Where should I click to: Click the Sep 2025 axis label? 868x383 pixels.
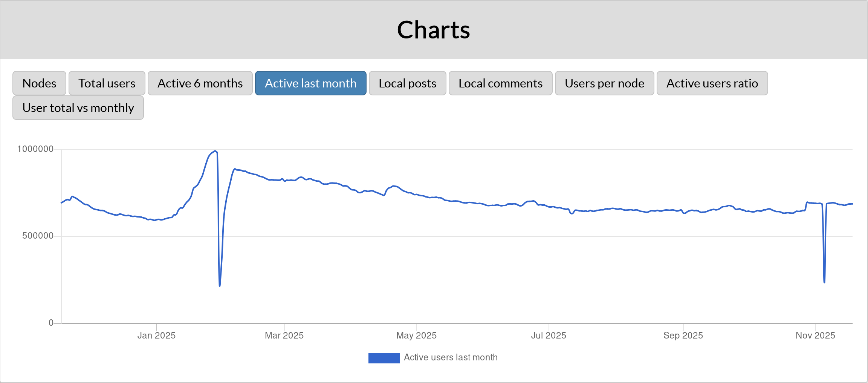[x=683, y=336]
